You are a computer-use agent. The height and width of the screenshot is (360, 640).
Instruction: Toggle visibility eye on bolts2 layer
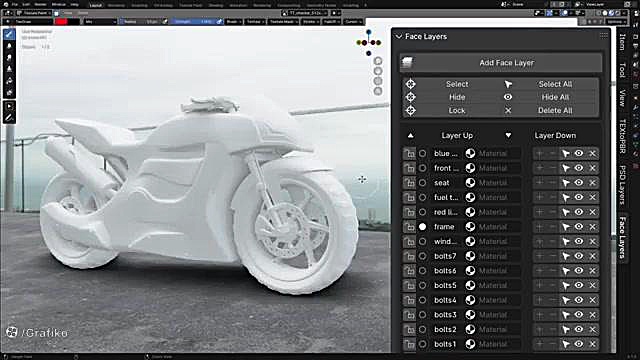[579, 329]
